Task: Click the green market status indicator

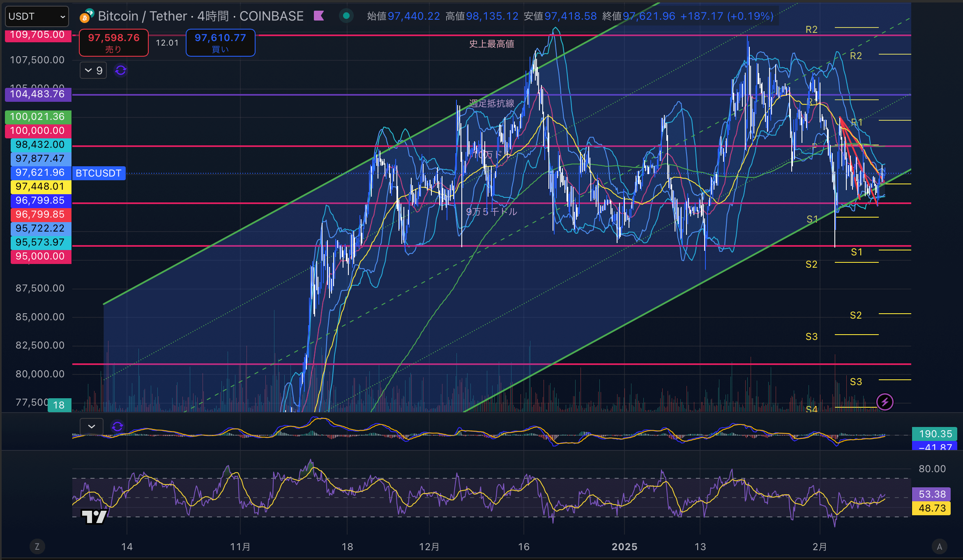Action: (x=346, y=16)
